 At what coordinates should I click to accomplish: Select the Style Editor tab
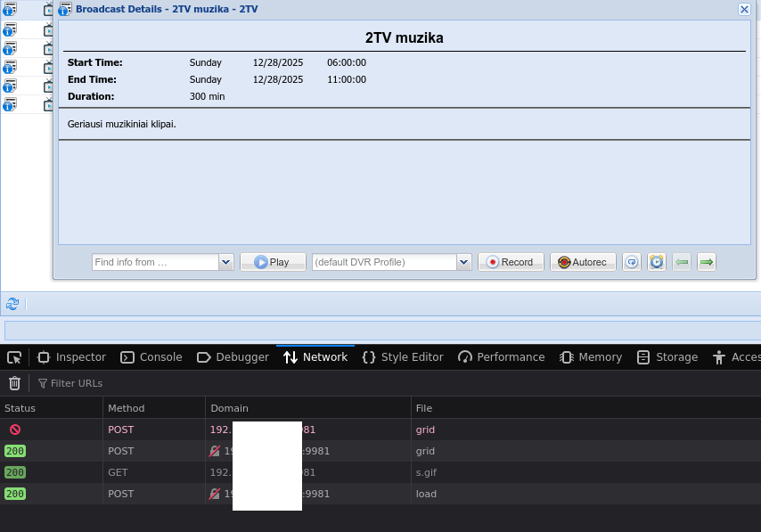click(x=403, y=357)
